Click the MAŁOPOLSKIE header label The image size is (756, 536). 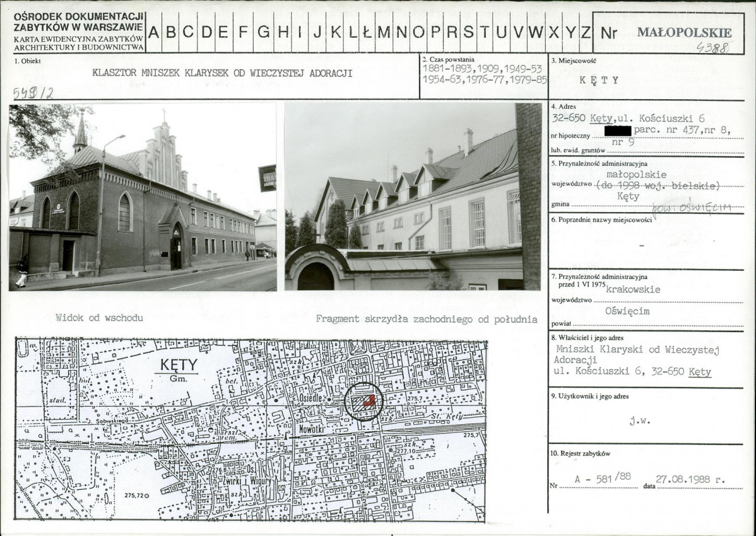tap(685, 33)
